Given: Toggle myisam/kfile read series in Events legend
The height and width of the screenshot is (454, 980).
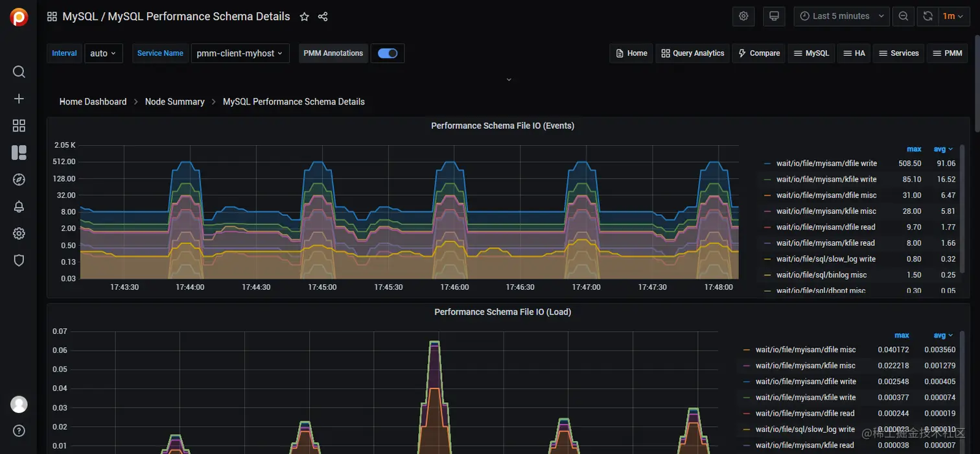Looking at the screenshot, I should tap(826, 243).
